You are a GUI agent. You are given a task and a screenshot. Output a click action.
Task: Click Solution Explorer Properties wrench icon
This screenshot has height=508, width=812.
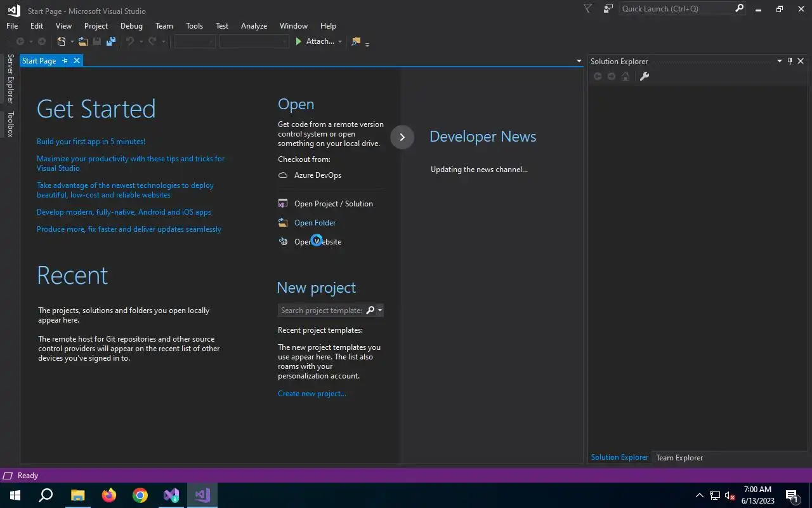(x=645, y=76)
